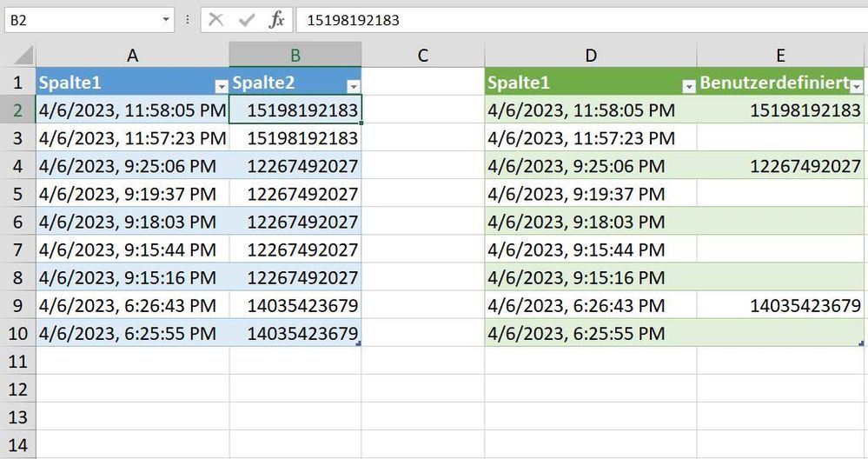Viewport: 868px width, 459px height.
Task: Select column E header
Action: pyautogui.click(x=780, y=56)
